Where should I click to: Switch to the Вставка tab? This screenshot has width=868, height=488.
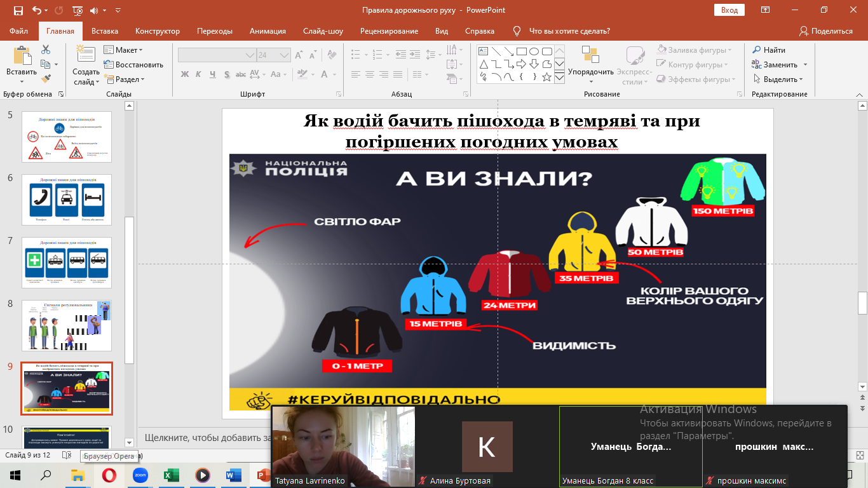coord(105,31)
